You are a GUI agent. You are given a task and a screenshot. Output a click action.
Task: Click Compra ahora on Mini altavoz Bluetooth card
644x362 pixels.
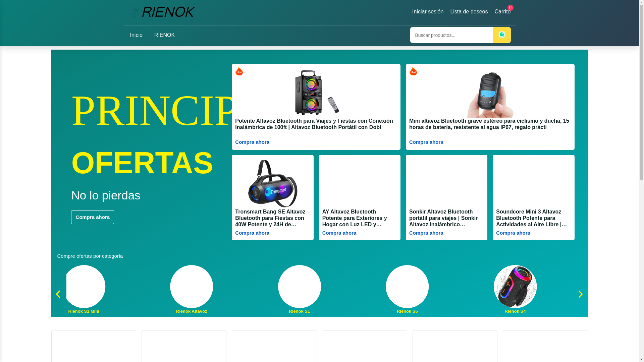[426, 142]
